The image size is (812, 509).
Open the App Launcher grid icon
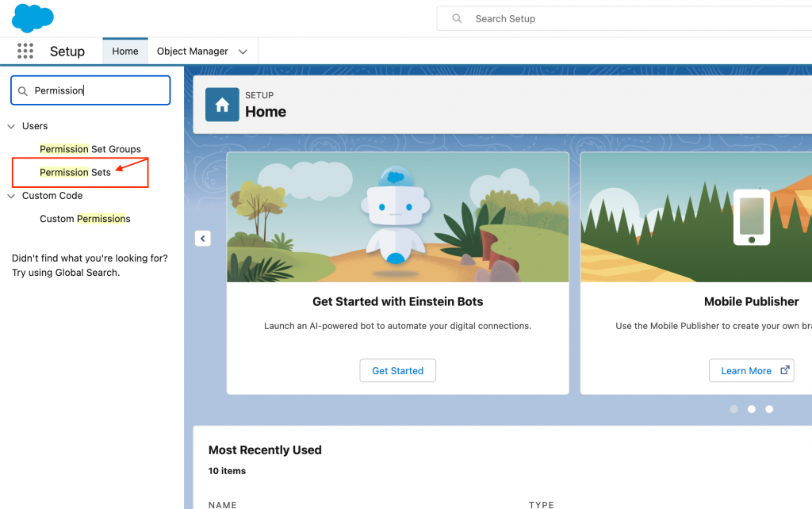coord(25,52)
